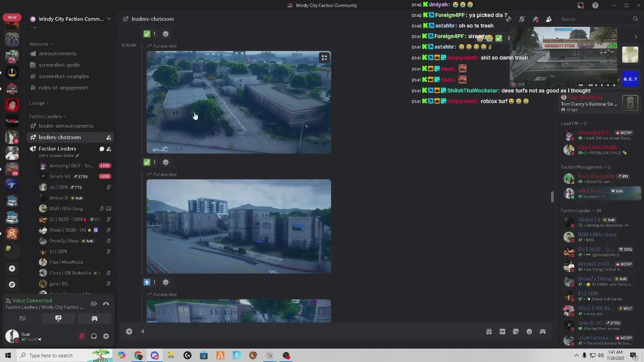The height and width of the screenshot is (362, 644).
Task: Disconnect from voice call
Action: click(x=106, y=304)
